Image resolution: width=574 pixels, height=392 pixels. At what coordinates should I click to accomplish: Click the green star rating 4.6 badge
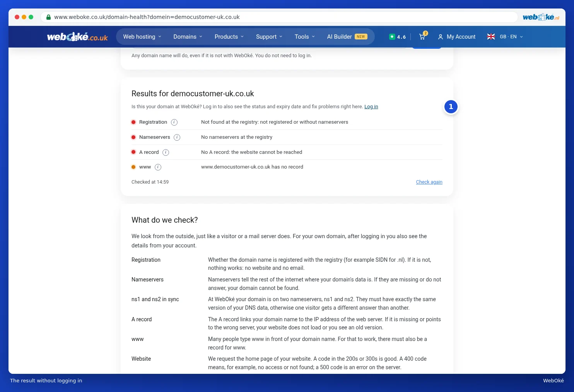click(x=397, y=37)
